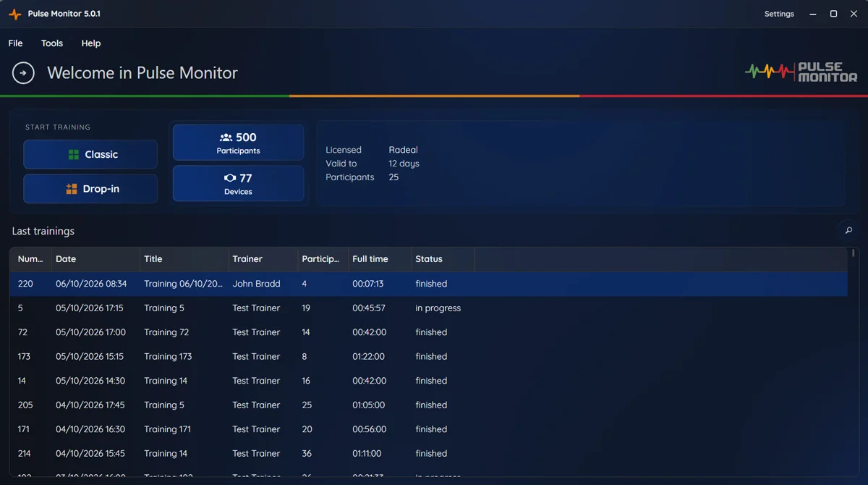Click the 00:56:00 full time cell
Screen dimensions: 868x485
pos(369,429)
